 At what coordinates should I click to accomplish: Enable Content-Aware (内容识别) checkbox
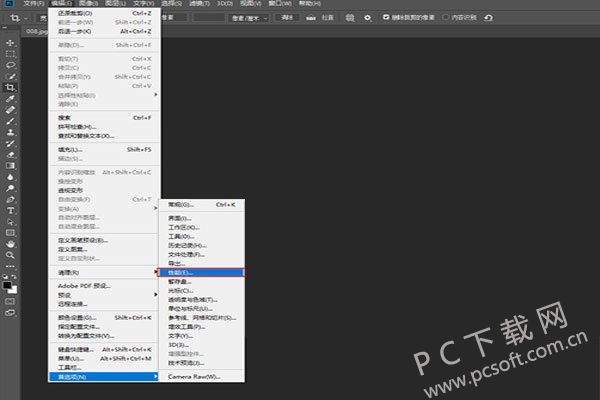click(x=446, y=17)
